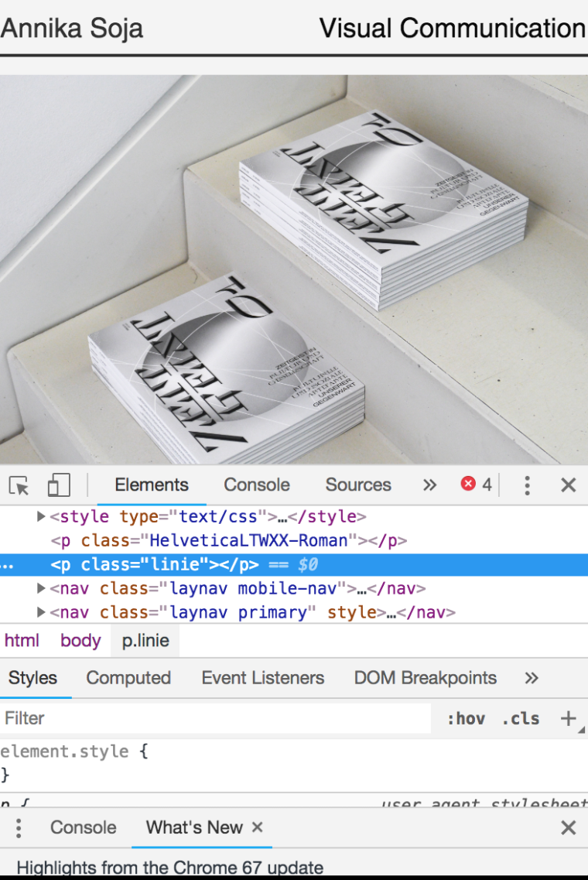
Task: Close the DevTools panel
Action: pos(568,485)
